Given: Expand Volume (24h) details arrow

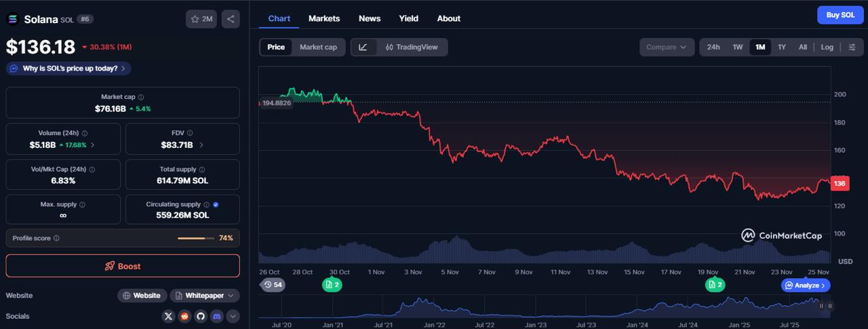Looking at the screenshot, I should [x=93, y=145].
